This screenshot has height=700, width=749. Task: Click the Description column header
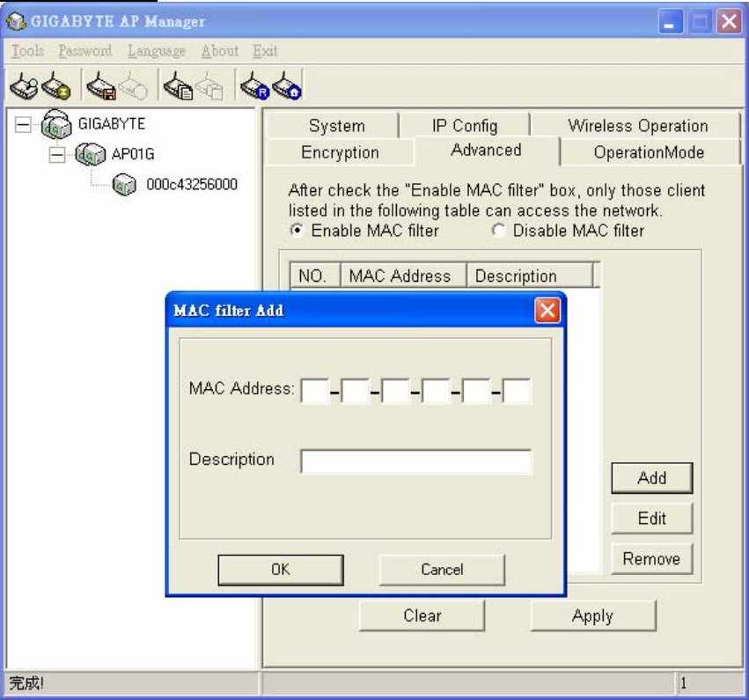[x=529, y=276]
